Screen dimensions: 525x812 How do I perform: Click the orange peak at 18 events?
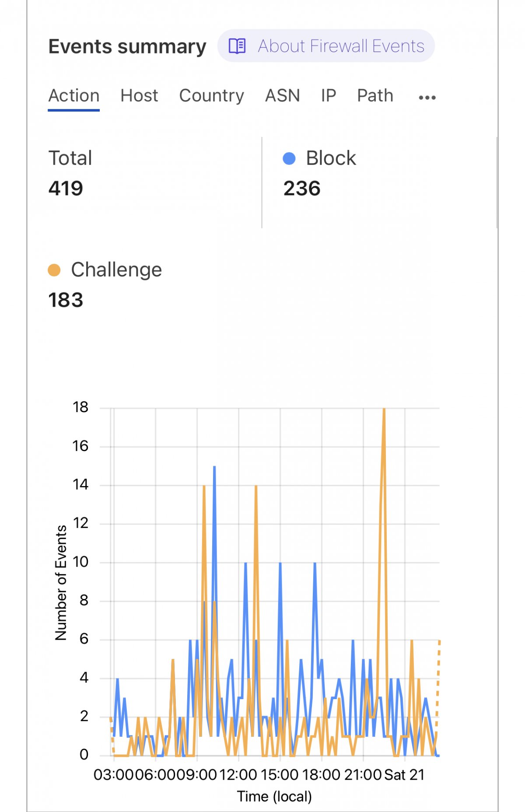point(384,410)
